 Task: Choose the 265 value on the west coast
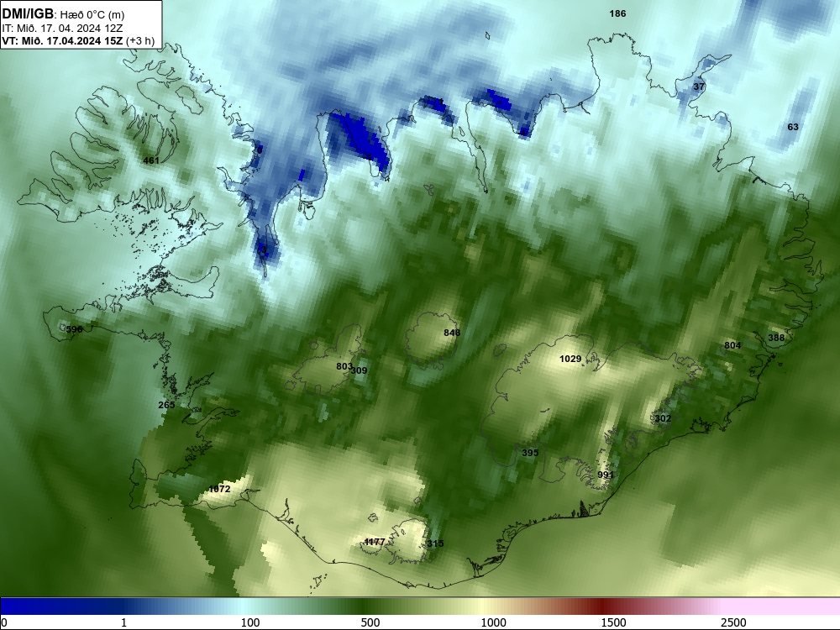tap(166, 405)
